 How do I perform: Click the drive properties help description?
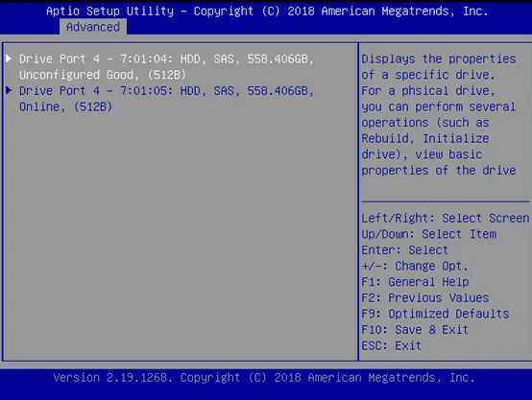pyautogui.click(x=439, y=114)
